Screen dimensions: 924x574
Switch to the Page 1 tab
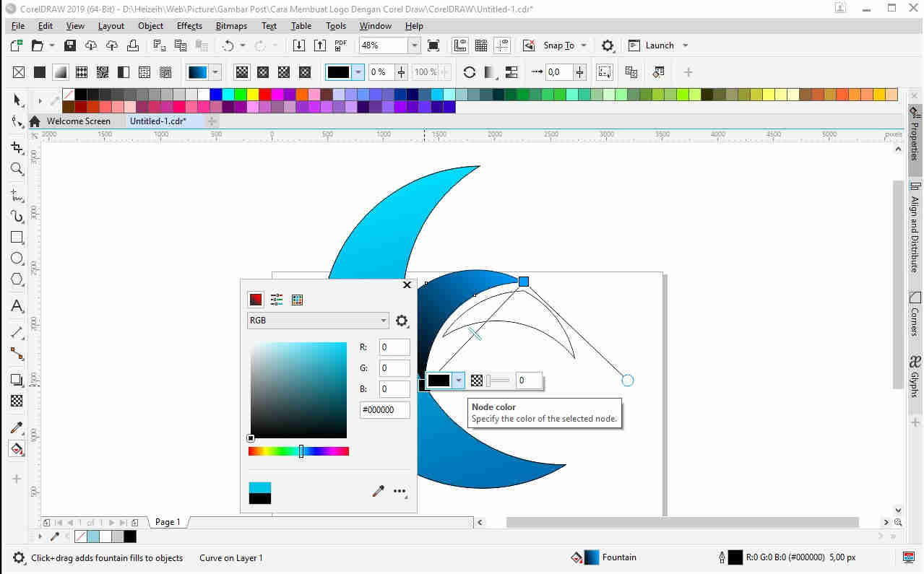tap(168, 522)
